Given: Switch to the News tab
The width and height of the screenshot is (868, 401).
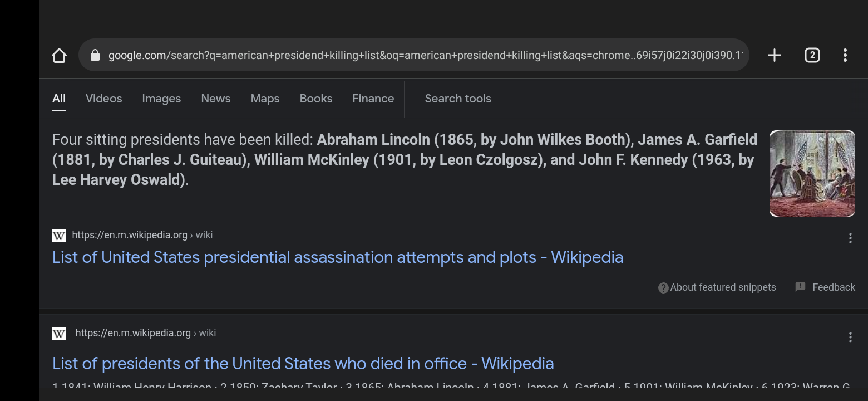Looking at the screenshot, I should tap(216, 99).
